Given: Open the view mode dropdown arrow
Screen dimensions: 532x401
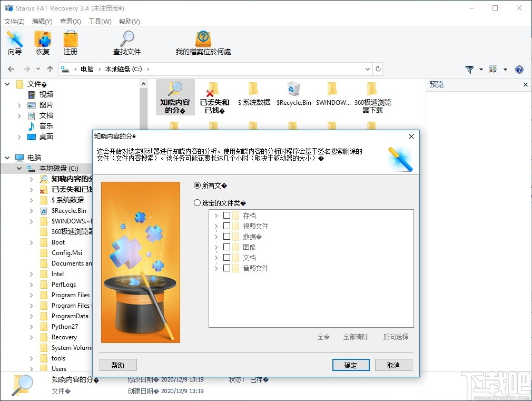Looking at the screenshot, I should pos(505,70).
